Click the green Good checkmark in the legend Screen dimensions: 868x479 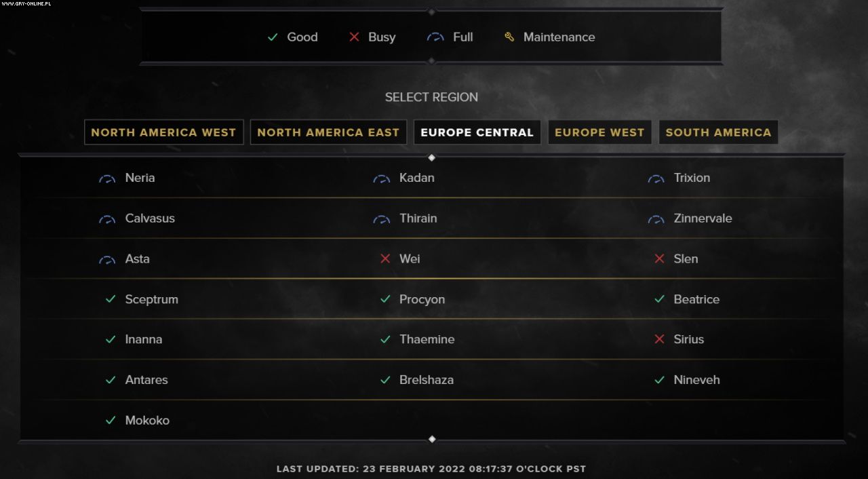click(x=273, y=37)
